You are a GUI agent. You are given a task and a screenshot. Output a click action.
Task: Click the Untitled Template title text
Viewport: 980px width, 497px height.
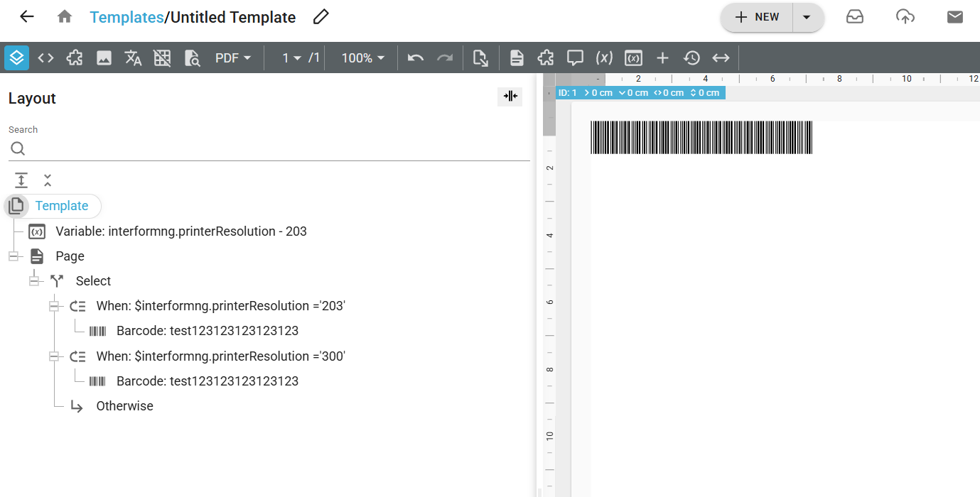coord(233,17)
